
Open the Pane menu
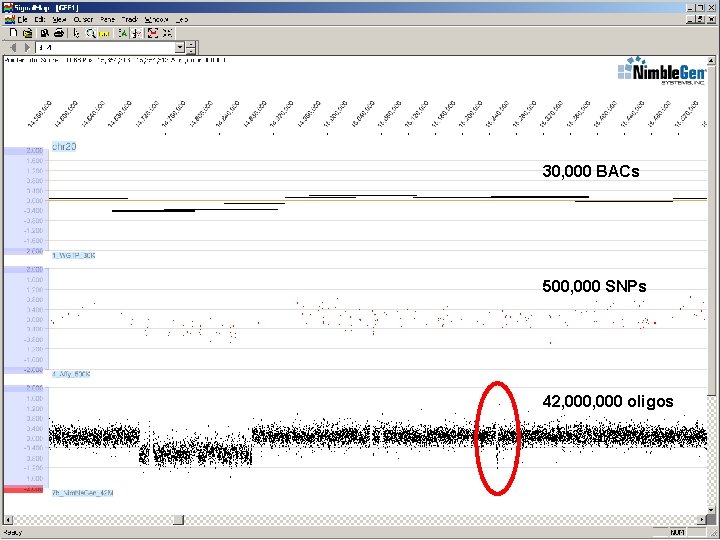pos(107,20)
